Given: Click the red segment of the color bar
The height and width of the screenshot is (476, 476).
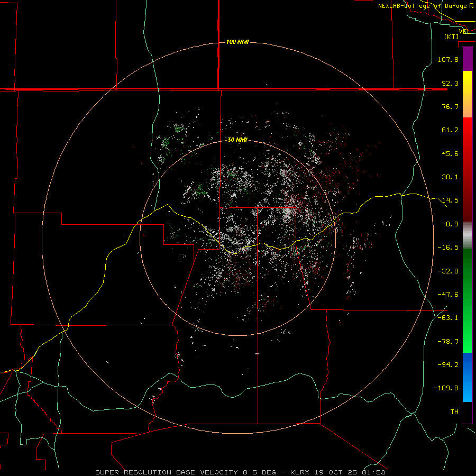Looking at the screenshot, I should point(467,169).
